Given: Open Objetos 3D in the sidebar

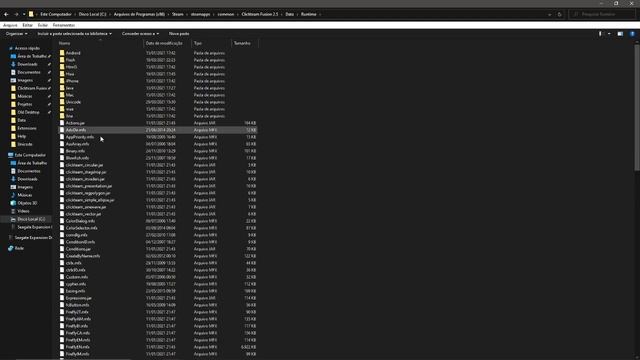Looking at the screenshot, I should pos(27,203).
